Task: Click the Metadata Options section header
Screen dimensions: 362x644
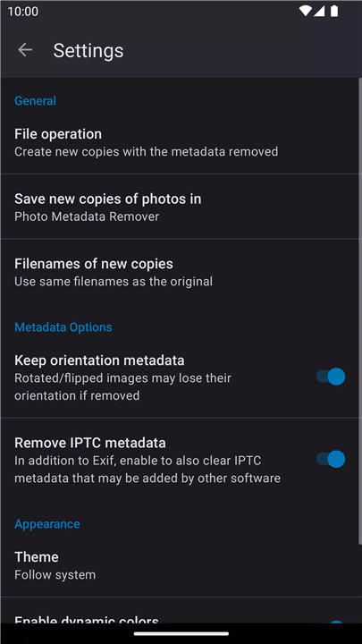Action: [x=63, y=327]
